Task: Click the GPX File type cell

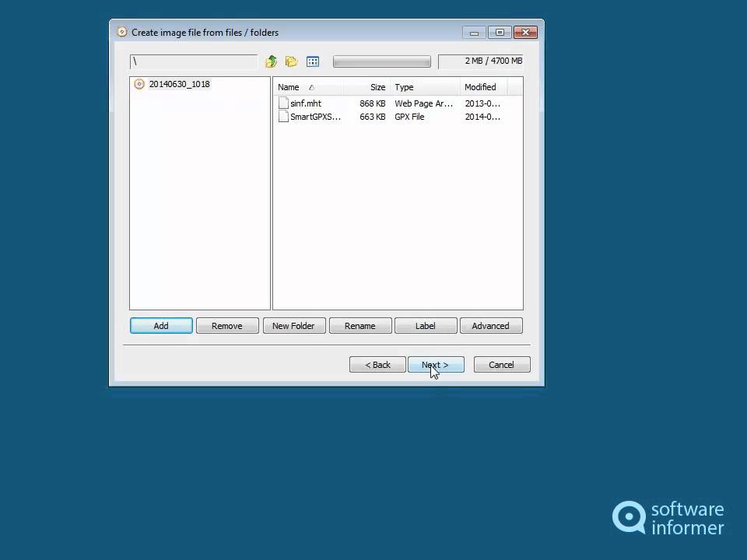Action: click(x=409, y=117)
